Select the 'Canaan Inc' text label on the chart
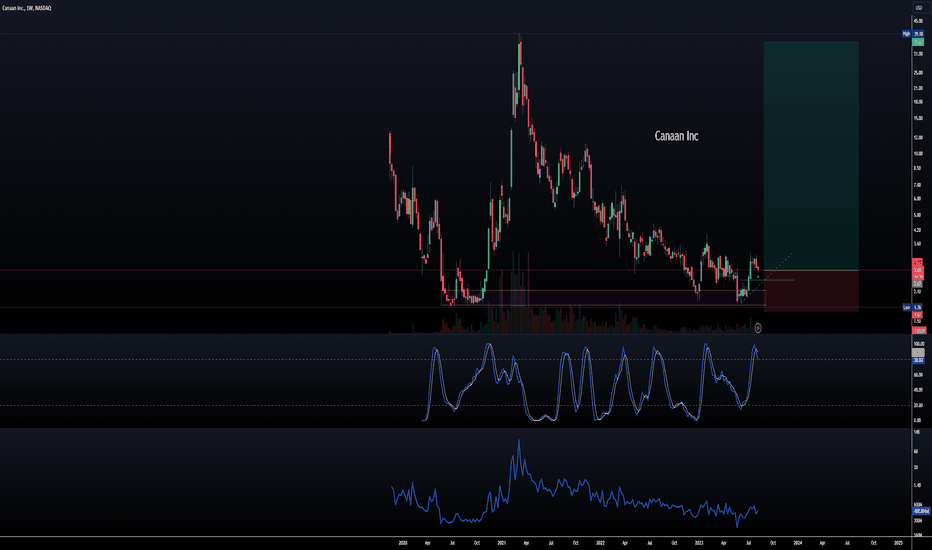932x550 pixels. pos(676,136)
